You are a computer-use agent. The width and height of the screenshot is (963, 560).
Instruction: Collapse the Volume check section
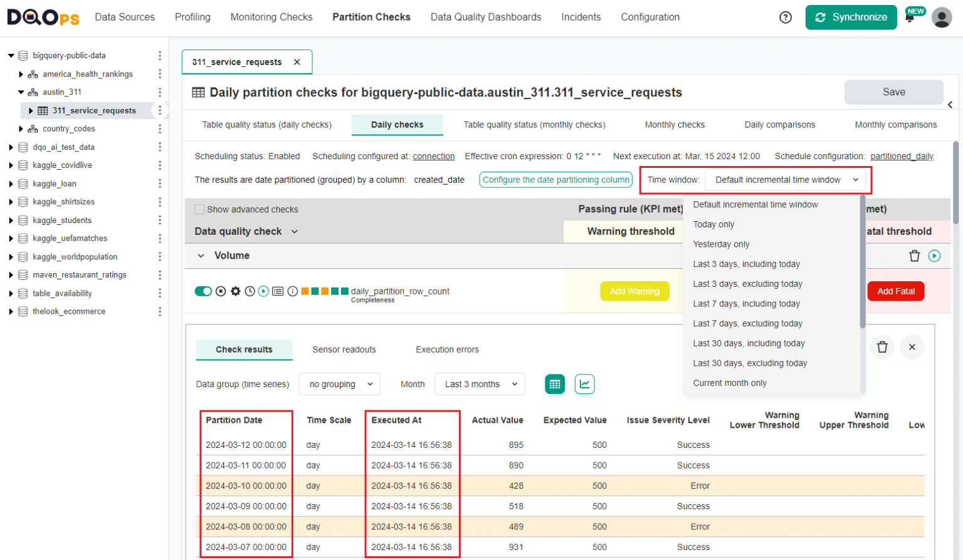(201, 256)
